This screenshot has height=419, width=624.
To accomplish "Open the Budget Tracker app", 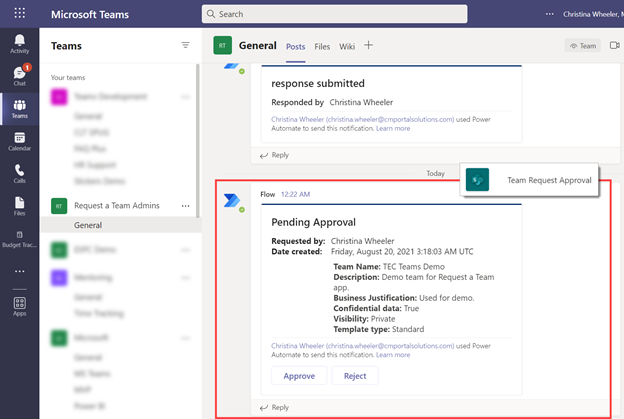I will click(x=20, y=239).
